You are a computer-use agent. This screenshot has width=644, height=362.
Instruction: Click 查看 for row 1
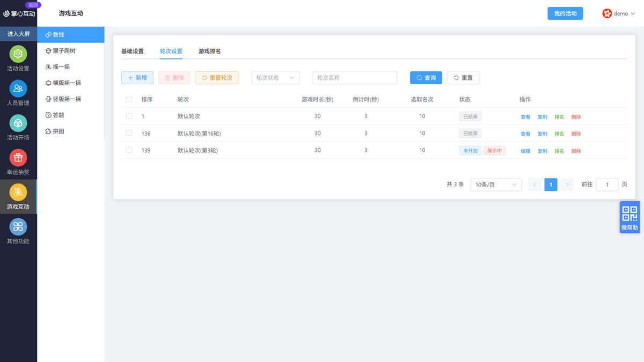click(x=525, y=117)
